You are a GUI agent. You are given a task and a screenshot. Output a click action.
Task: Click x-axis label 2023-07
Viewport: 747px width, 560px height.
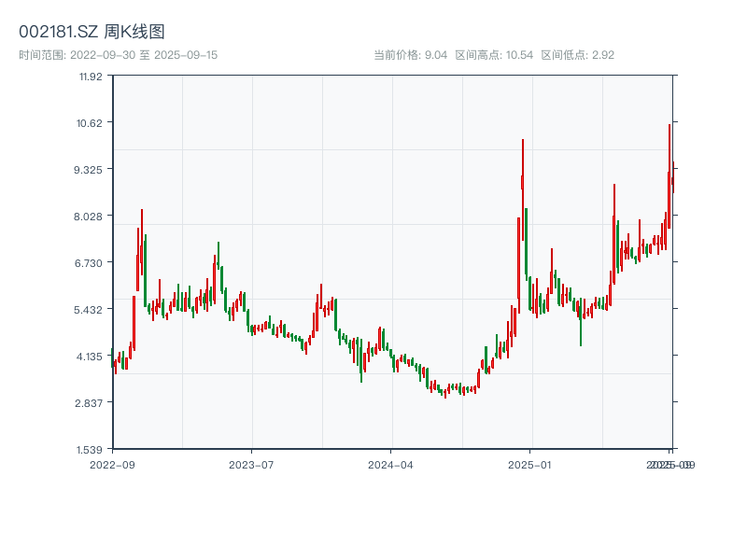tap(251, 465)
